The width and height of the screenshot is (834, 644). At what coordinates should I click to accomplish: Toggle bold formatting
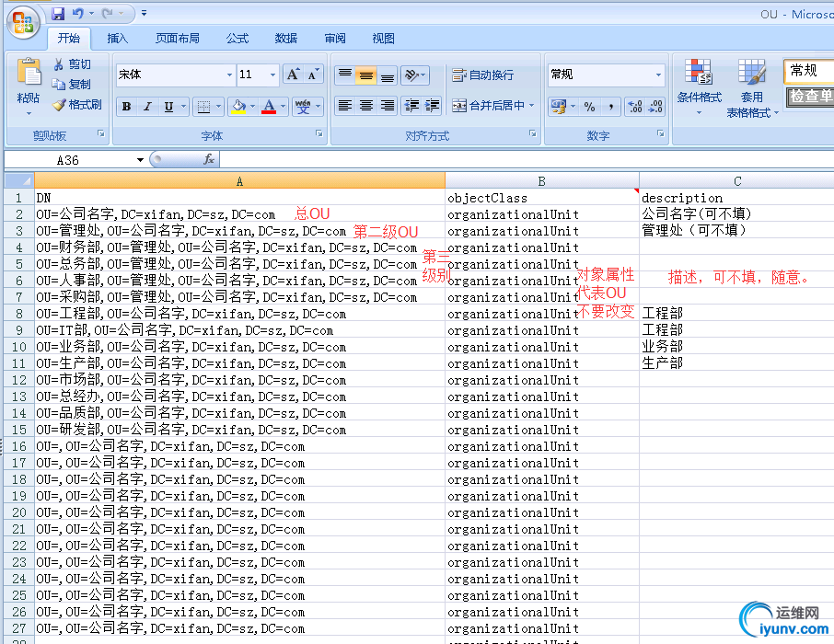(127, 107)
